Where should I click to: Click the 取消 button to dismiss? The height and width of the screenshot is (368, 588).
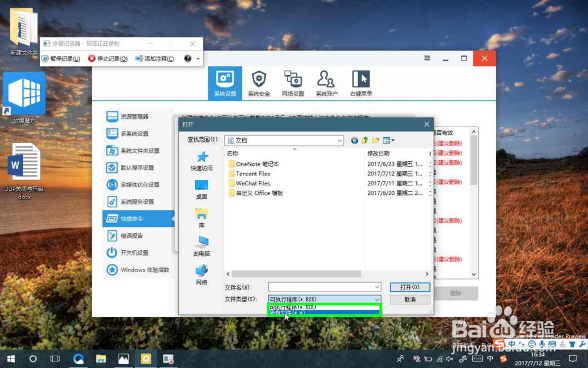(409, 300)
